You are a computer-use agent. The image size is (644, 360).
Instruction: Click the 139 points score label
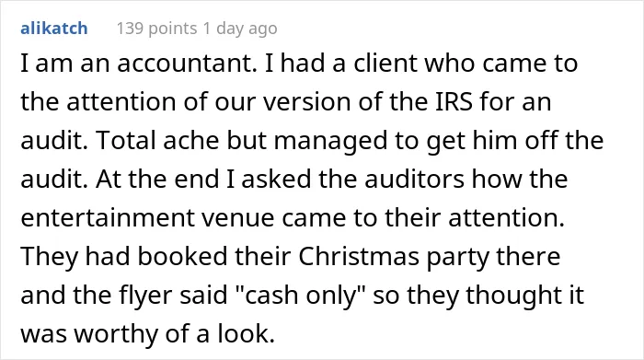pos(157,29)
